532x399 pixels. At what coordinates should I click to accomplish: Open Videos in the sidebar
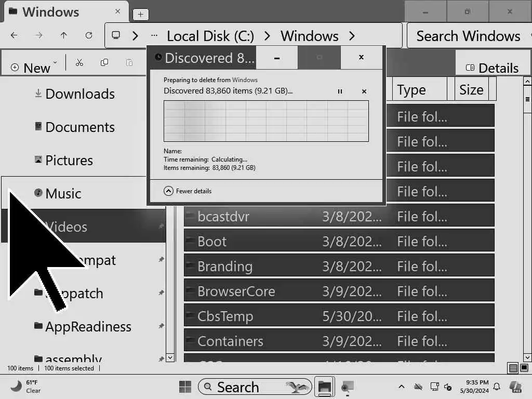[84, 227]
